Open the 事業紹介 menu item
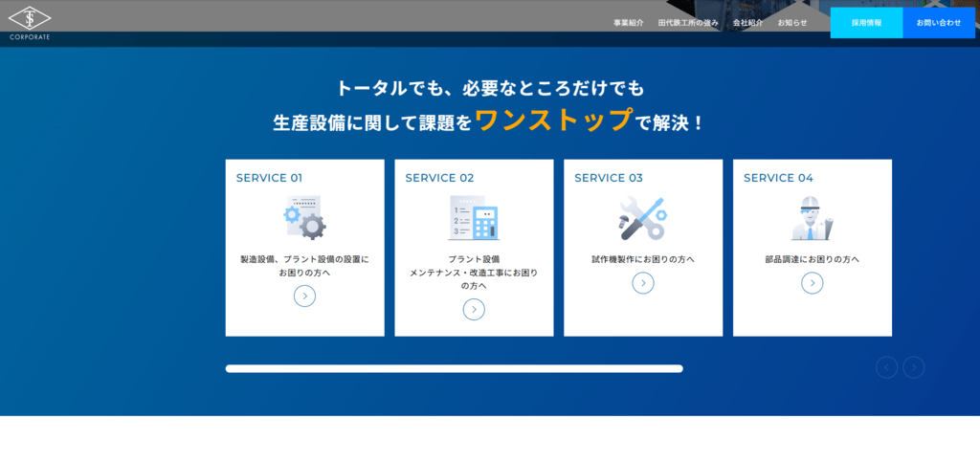The width and height of the screenshot is (980, 460). tap(629, 23)
